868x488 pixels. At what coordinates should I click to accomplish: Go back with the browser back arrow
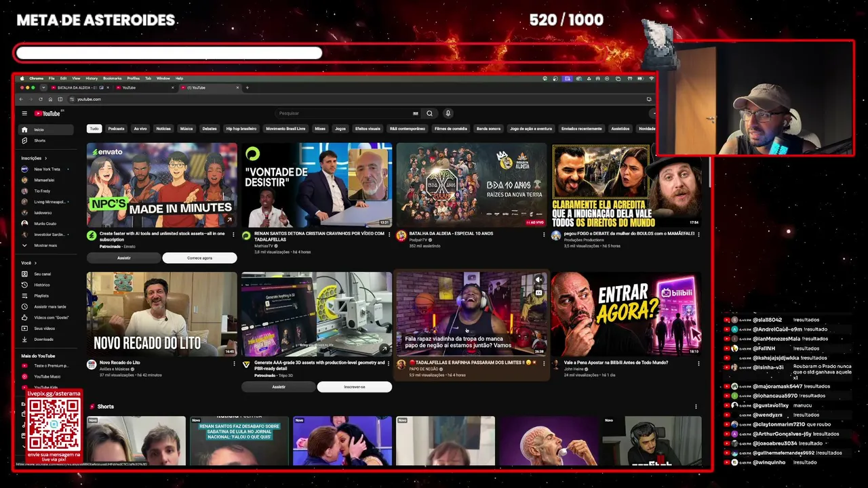pos(21,99)
